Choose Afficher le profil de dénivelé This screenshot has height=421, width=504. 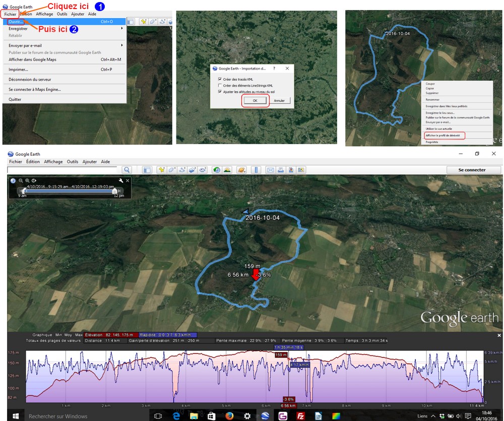(443, 136)
